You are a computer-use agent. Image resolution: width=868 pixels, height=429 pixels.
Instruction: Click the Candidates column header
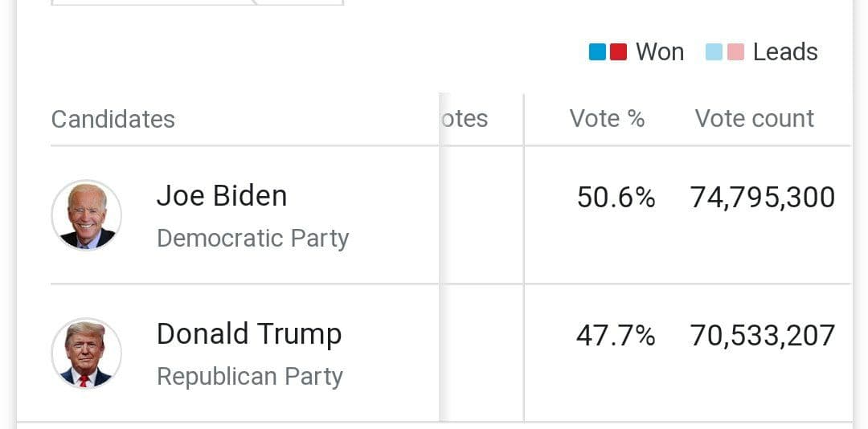(x=113, y=119)
